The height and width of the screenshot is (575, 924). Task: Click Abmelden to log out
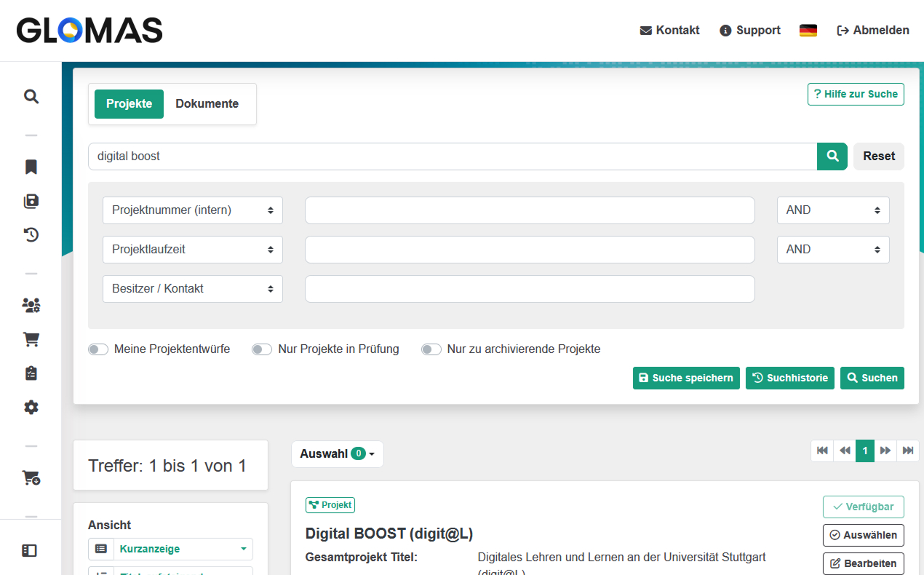coord(873,31)
